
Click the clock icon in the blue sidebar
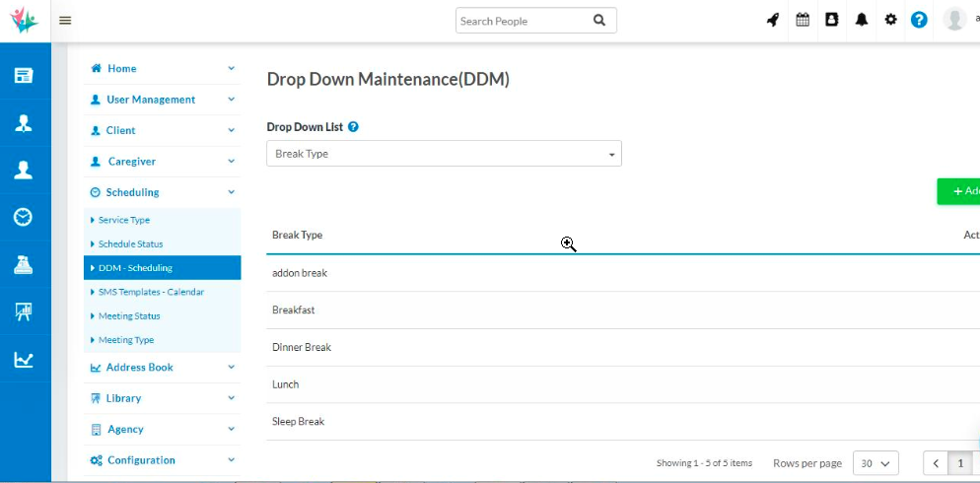coord(24,218)
